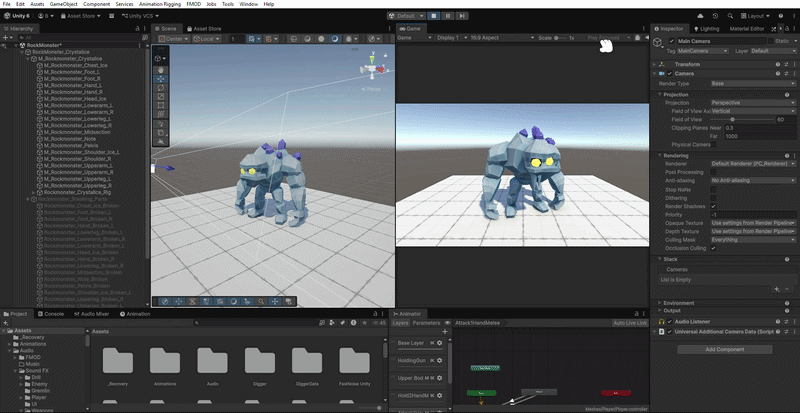Expand the Transform component
This screenshot has height=413, width=800.
pyautogui.click(x=654, y=64)
